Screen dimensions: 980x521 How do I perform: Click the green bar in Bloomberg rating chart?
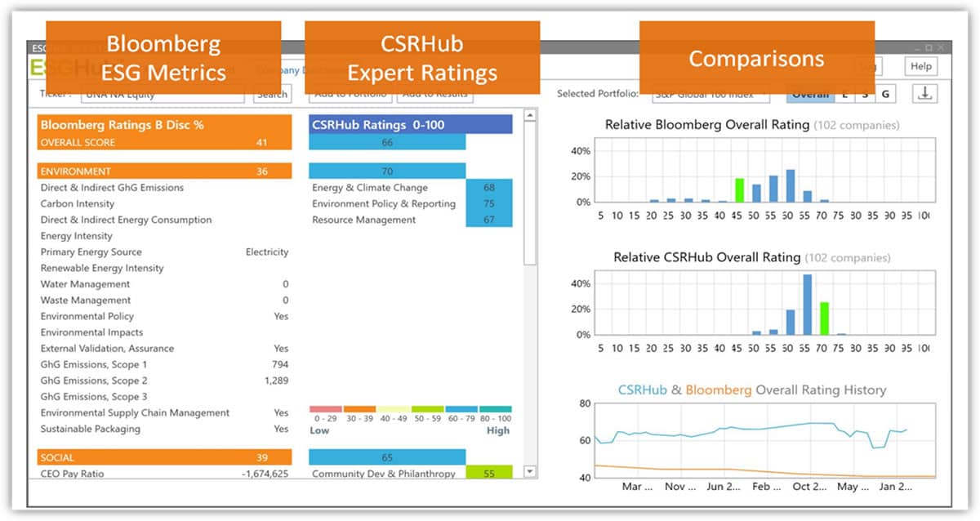click(x=739, y=190)
